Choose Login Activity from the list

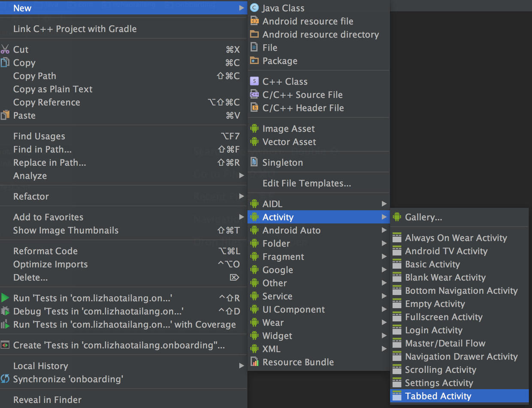[433, 330]
